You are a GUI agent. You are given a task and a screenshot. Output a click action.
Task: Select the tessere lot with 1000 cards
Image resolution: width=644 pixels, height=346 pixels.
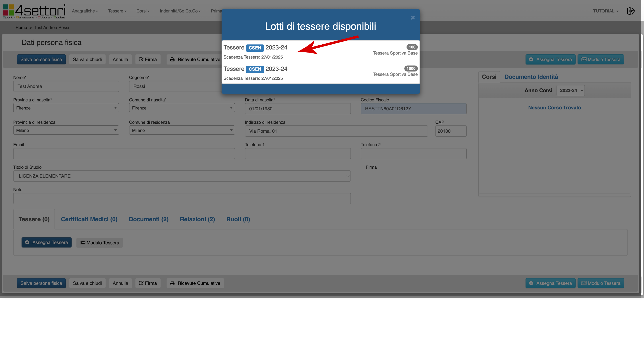click(320, 73)
